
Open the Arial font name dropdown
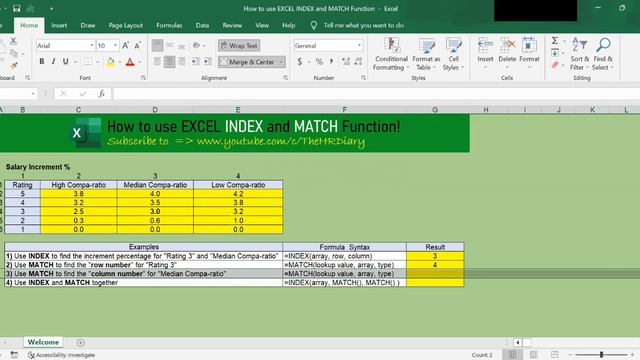click(x=91, y=45)
